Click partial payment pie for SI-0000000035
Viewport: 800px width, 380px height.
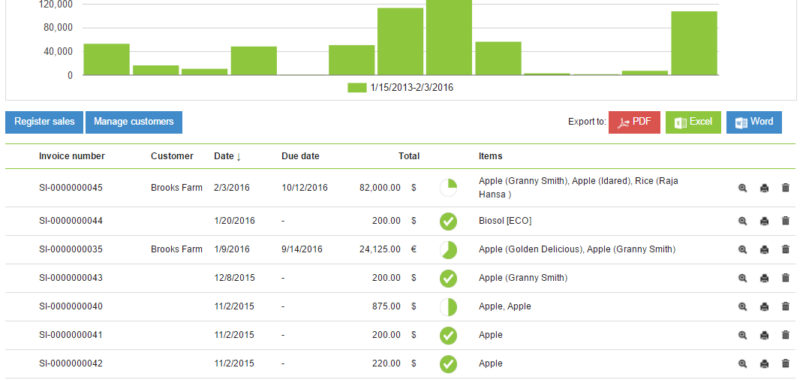tap(448, 250)
